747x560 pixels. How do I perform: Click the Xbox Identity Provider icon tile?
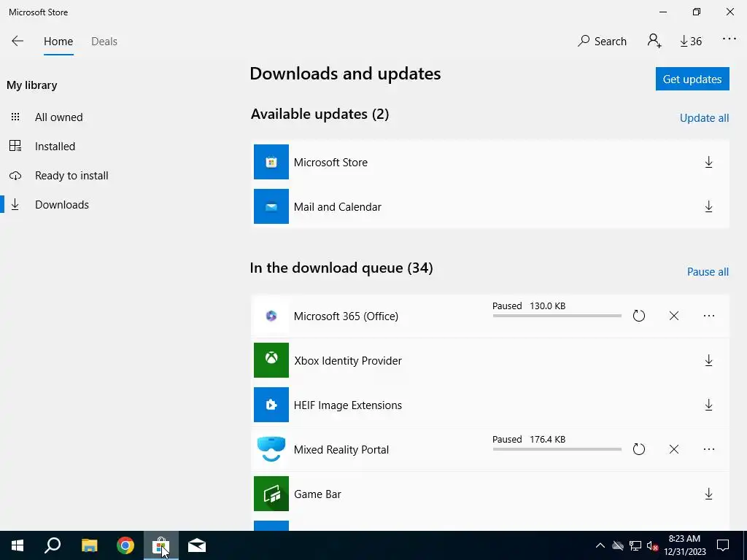[271, 360]
